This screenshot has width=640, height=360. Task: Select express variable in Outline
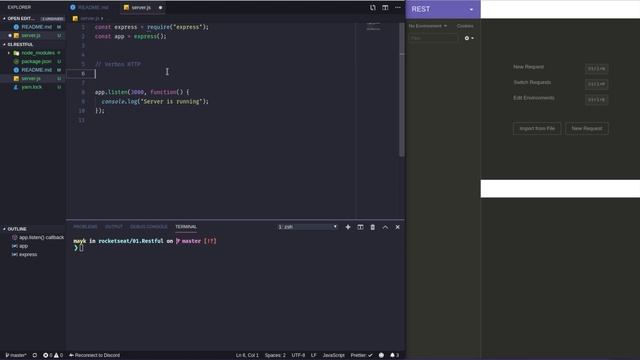tap(24, 254)
